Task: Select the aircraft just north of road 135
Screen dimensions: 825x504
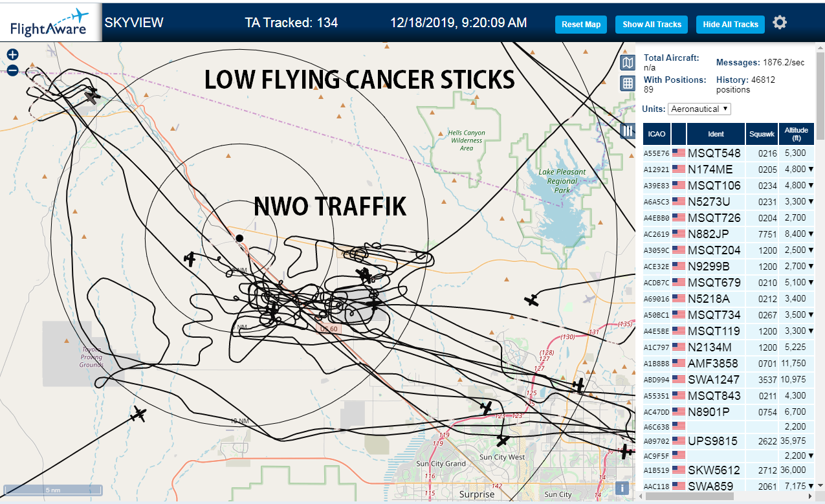Action: coord(531,300)
